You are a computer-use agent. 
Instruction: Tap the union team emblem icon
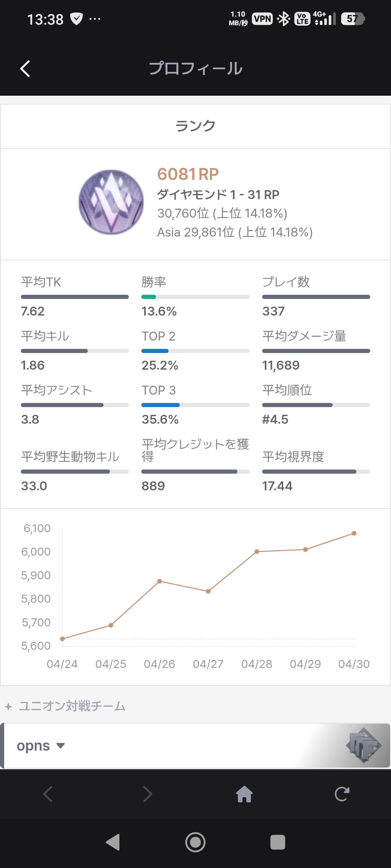(x=363, y=746)
